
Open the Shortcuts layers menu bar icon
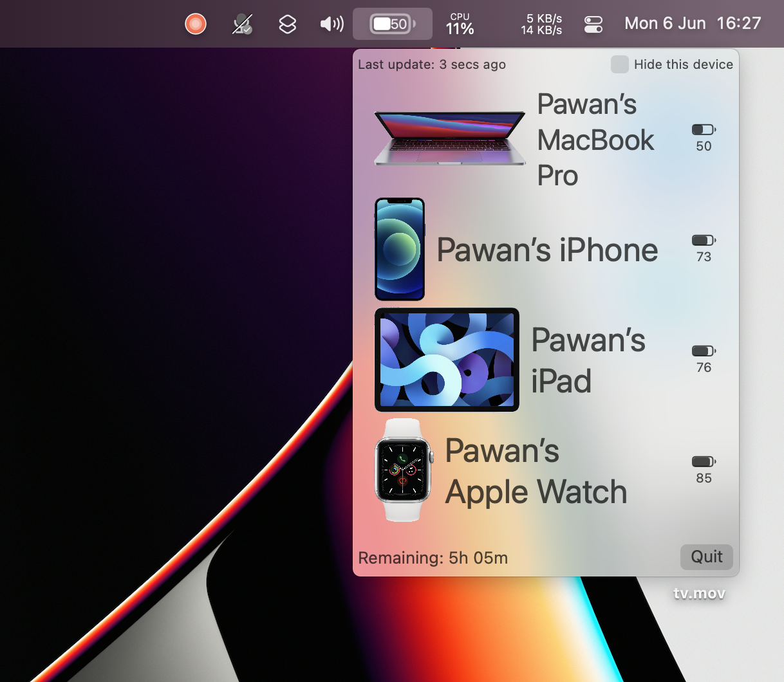287,24
